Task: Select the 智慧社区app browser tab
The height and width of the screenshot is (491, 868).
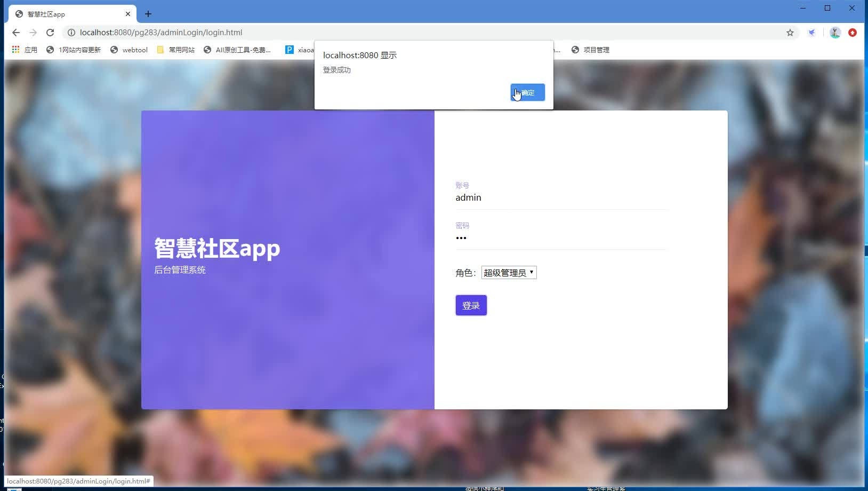Action: (73, 14)
